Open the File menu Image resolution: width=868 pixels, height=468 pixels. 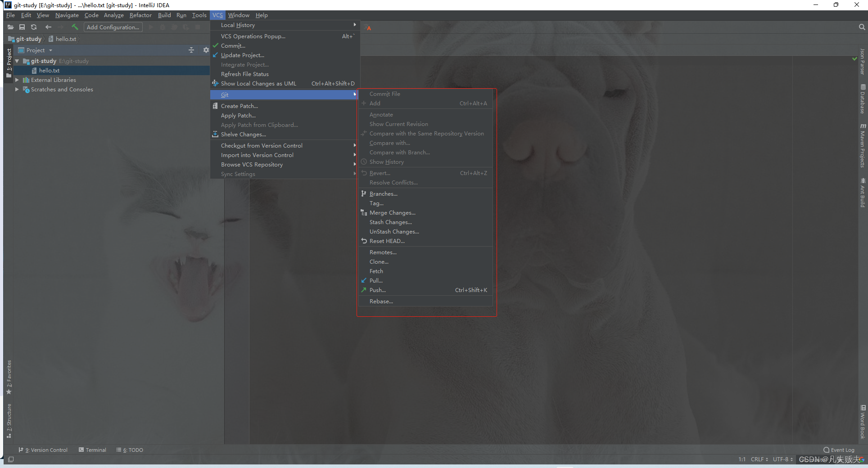point(10,15)
